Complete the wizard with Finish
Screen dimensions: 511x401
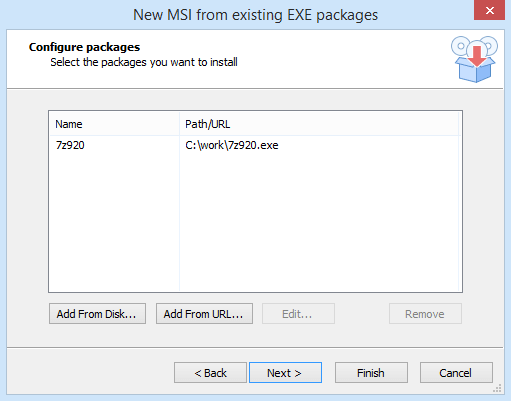pos(371,373)
